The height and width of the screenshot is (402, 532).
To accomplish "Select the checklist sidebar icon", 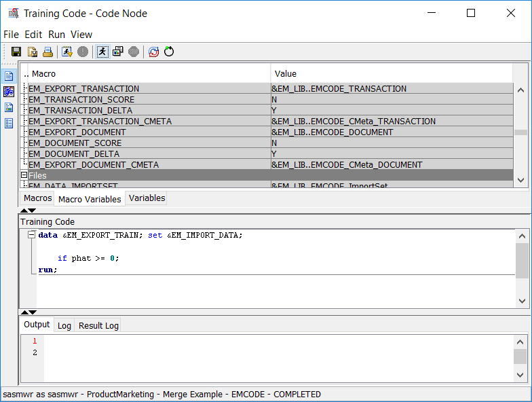I will click(9, 124).
